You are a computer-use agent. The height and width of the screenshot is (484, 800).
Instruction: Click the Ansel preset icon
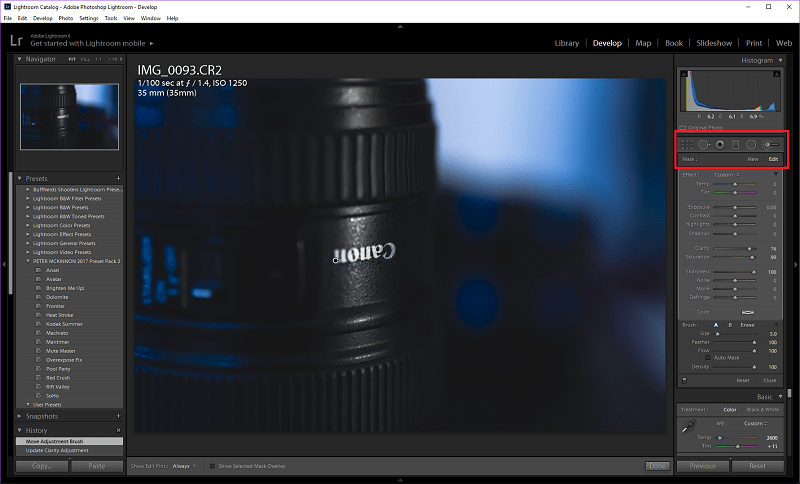tap(38, 270)
